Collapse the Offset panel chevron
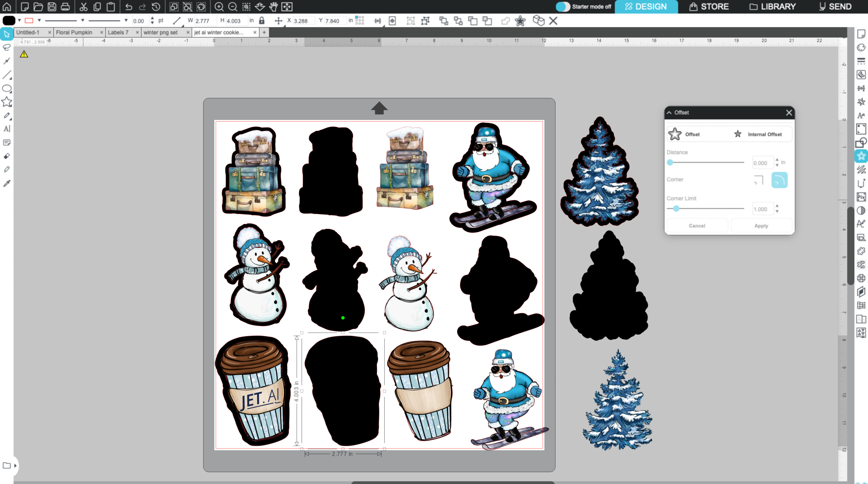The height and width of the screenshot is (484, 868). pyautogui.click(x=669, y=113)
